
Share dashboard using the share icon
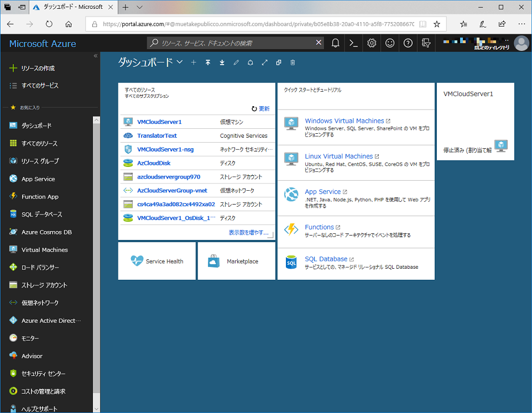[250, 62]
